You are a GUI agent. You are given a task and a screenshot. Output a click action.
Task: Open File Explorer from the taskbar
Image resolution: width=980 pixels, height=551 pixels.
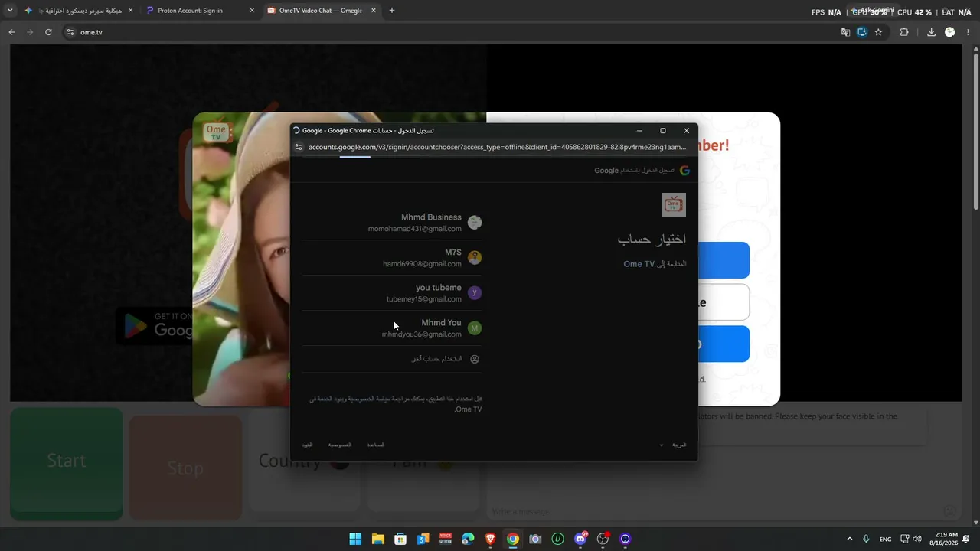pos(377,539)
